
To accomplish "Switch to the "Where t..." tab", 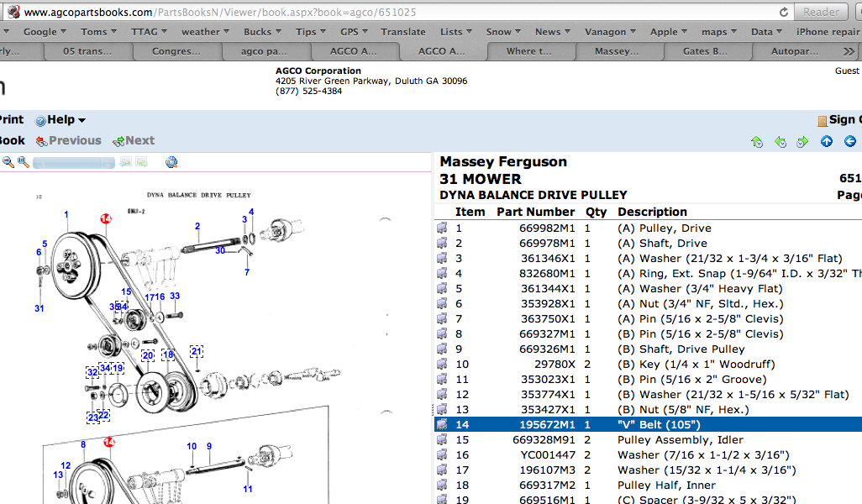I will (x=531, y=52).
